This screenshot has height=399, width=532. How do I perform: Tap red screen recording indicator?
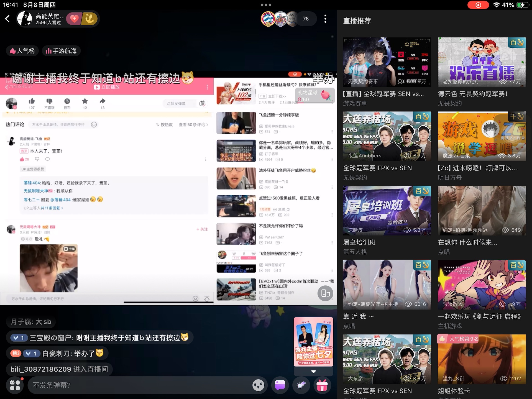tap(478, 5)
